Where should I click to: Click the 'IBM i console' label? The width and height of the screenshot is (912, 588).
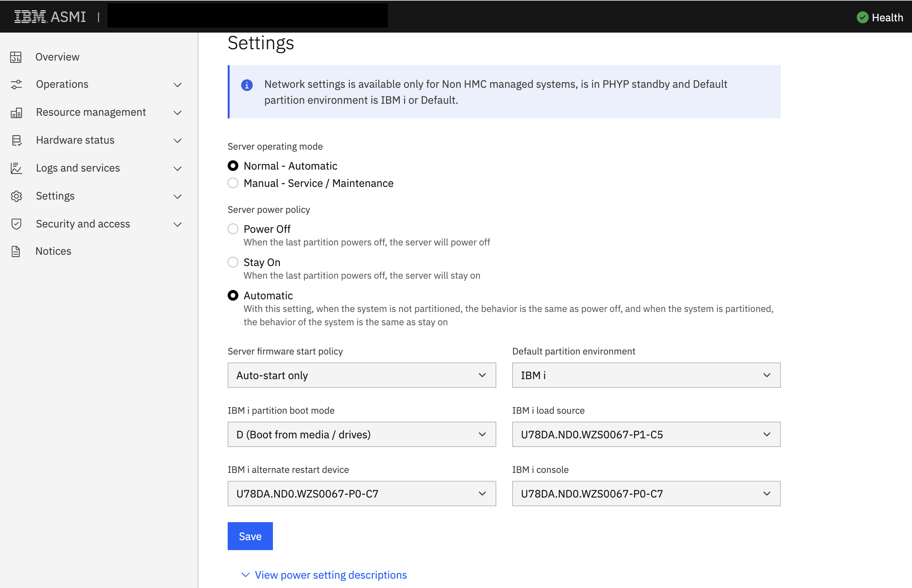[541, 470]
